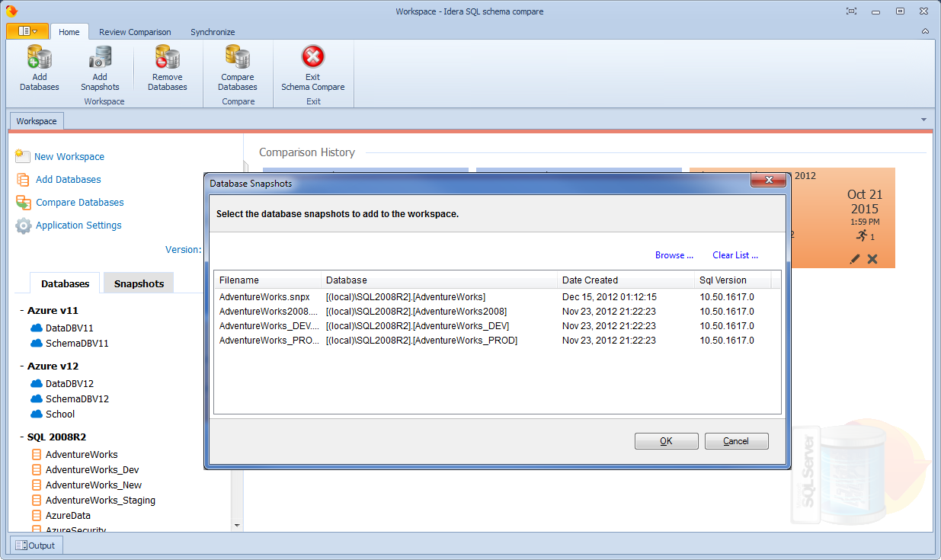941x560 pixels.
Task: Click the SchemaDBV12 cloud icon
Action: point(37,398)
